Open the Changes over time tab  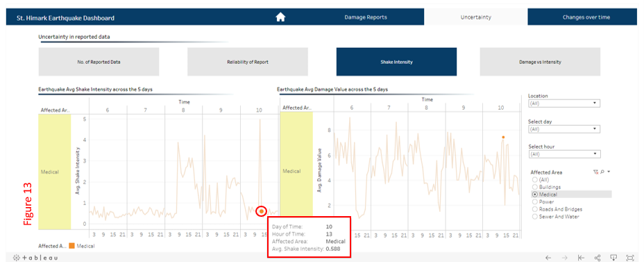pos(586,17)
